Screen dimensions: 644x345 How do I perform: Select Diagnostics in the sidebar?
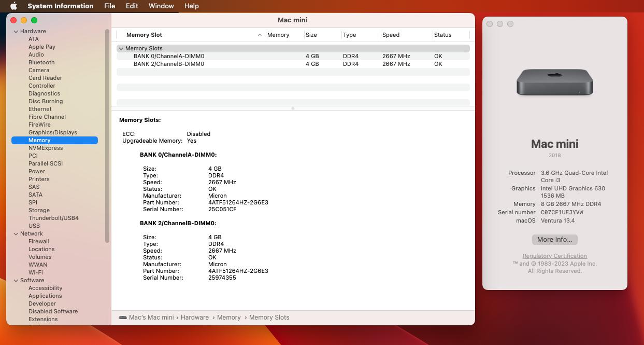pyautogui.click(x=44, y=93)
